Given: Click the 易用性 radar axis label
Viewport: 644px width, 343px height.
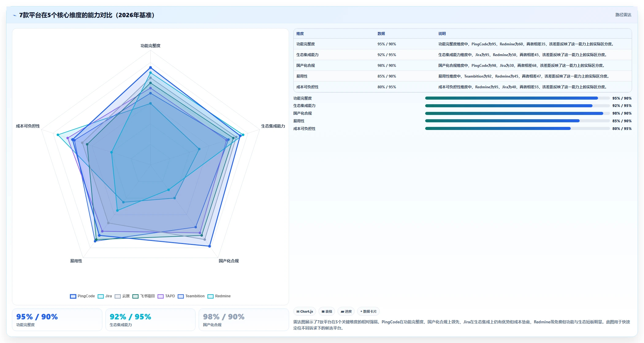Looking at the screenshot, I should [76, 261].
